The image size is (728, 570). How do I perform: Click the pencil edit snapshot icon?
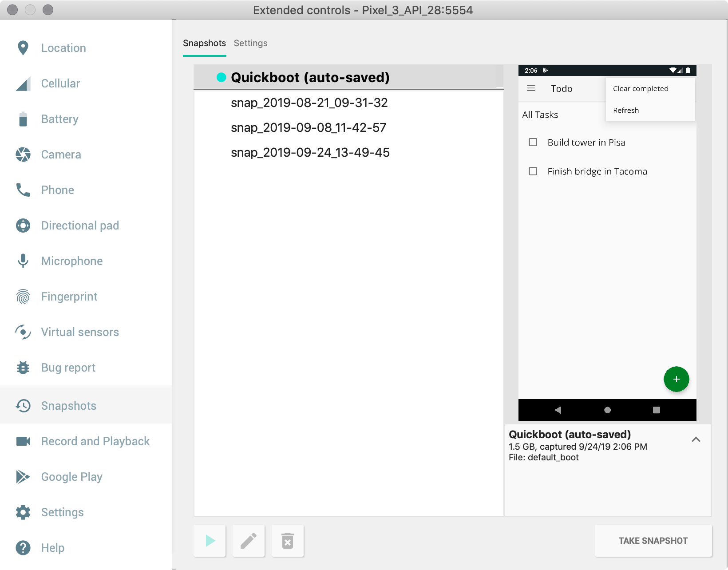[249, 541]
